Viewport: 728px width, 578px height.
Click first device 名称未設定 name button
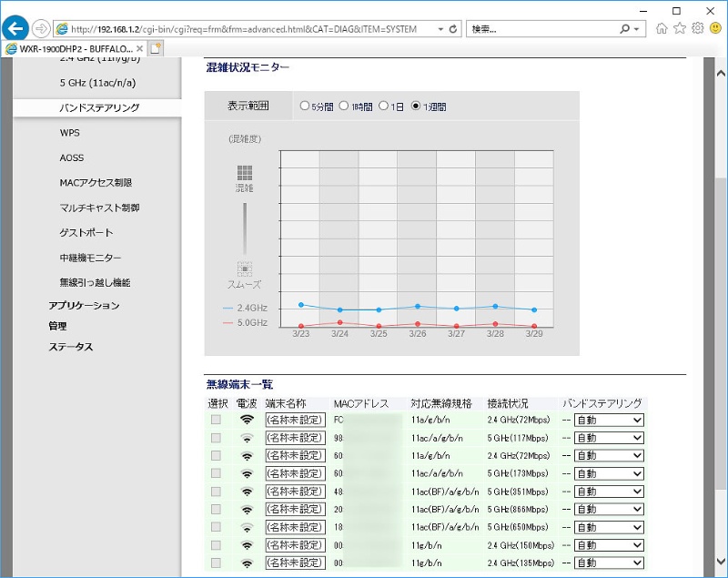(295, 420)
